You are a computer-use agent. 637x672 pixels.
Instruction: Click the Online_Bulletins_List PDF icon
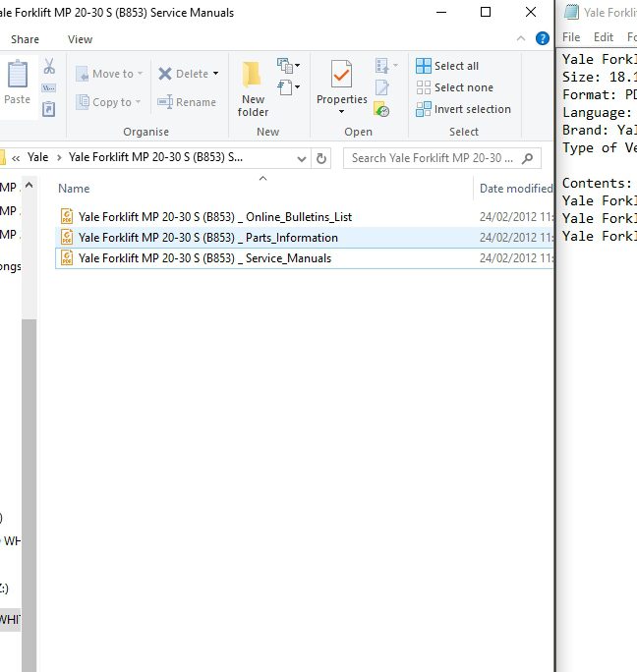tap(67, 216)
